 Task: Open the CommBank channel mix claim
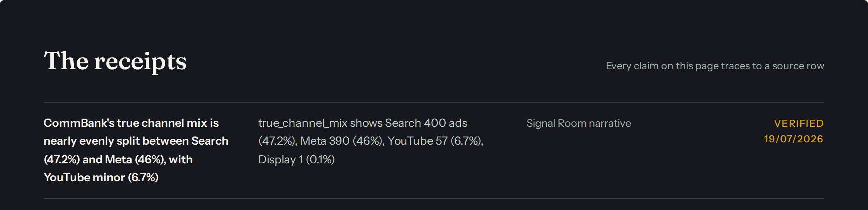(x=136, y=150)
